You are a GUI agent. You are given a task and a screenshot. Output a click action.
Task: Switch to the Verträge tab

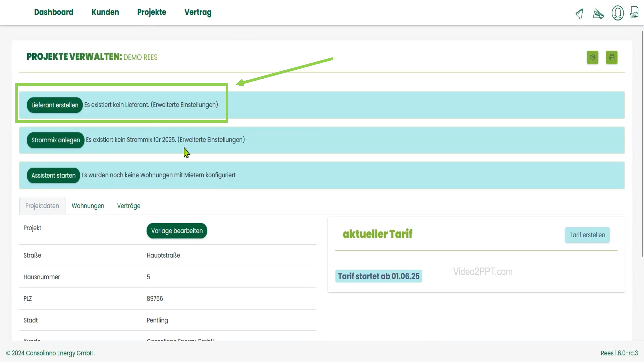pos(129,206)
